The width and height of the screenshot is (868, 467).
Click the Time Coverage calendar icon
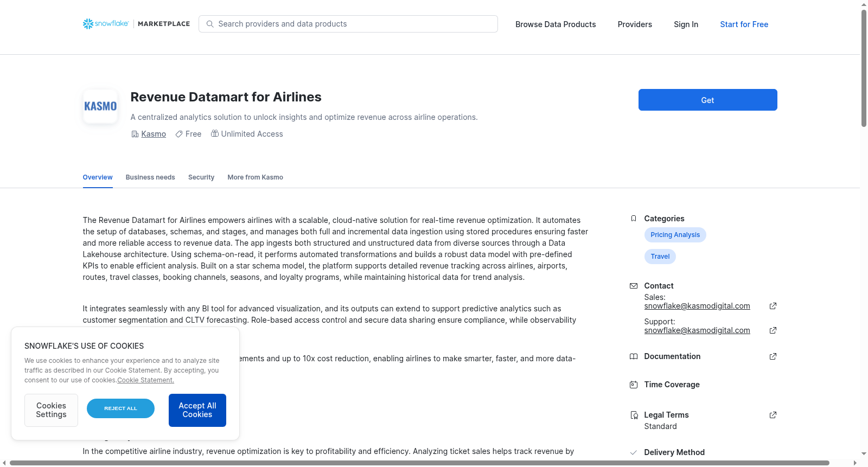(x=634, y=385)
